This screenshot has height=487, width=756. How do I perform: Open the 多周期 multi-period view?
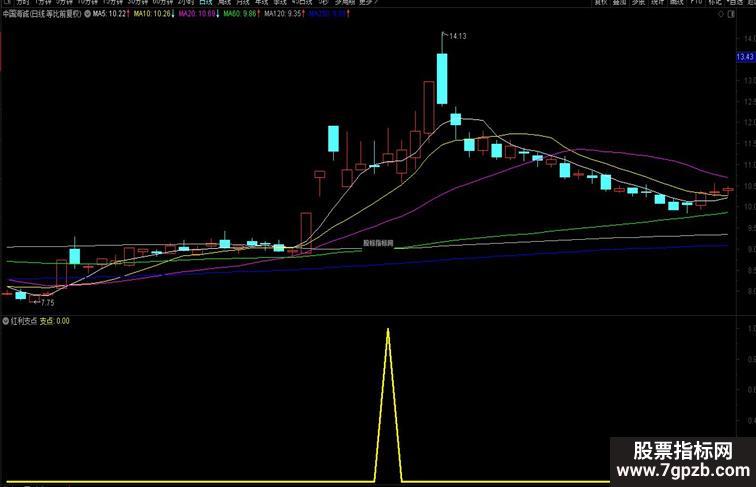click(x=345, y=2)
